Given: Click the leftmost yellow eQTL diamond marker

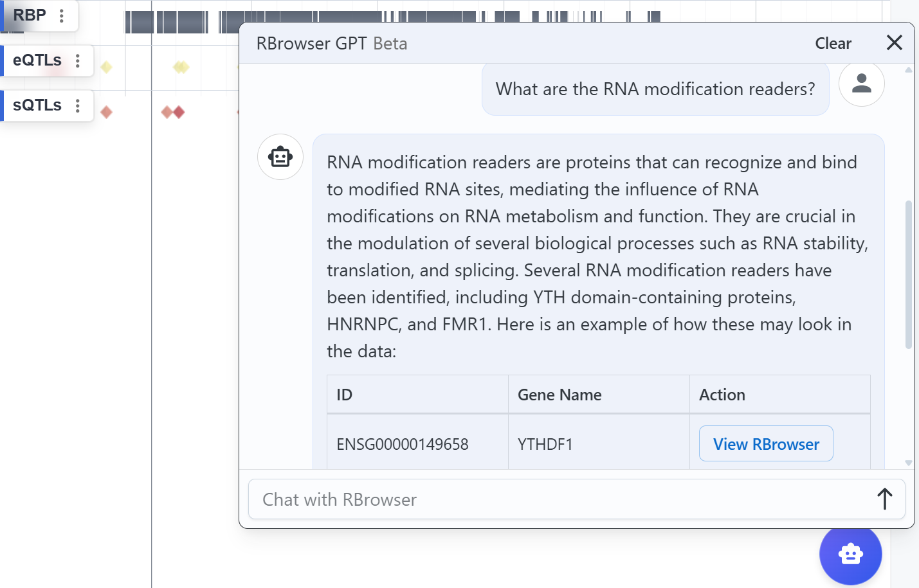Looking at the screenshot, I should point(107,67).
